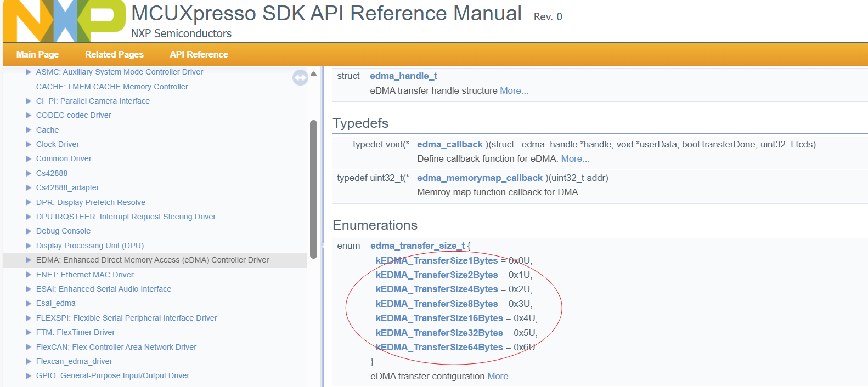868x387 pixels.
Task: Expand the FLEXSPI driver tree node
Action: click(x=29, y=318)
